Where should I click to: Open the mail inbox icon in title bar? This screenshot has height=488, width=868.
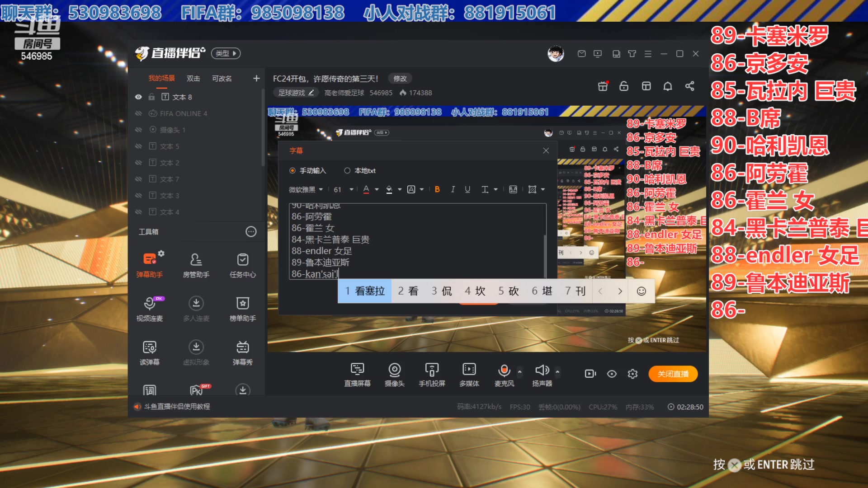coord(582,54)
